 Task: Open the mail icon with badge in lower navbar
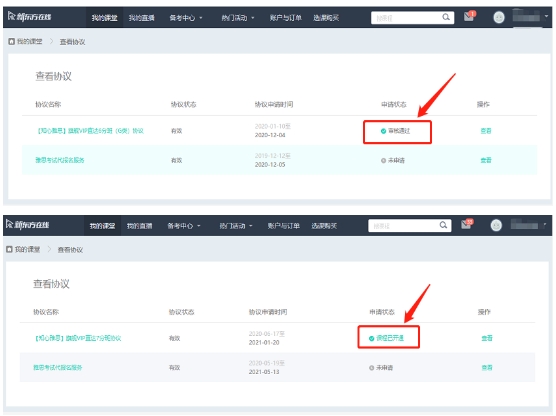[x=467, y=224]
